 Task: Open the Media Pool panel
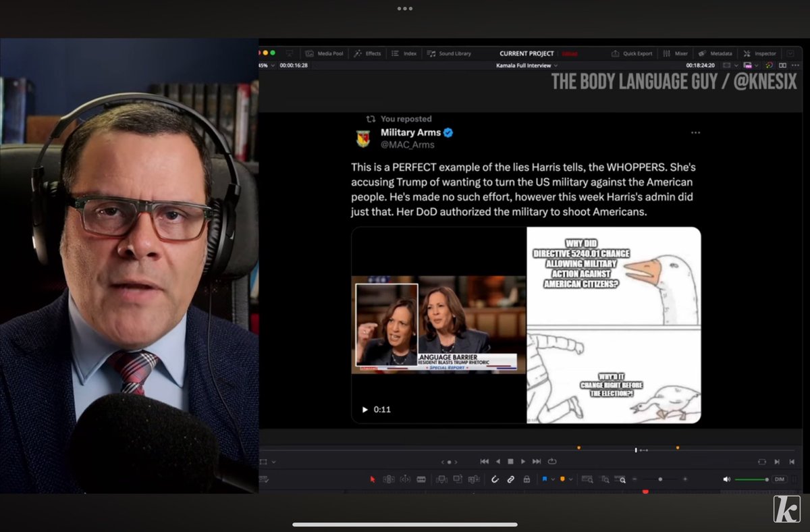point(324,53)
